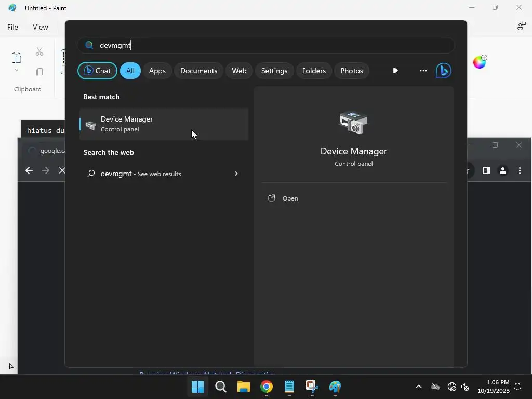
Task: Open Bing chat icon in search panel
Action: tap(444, 71)
